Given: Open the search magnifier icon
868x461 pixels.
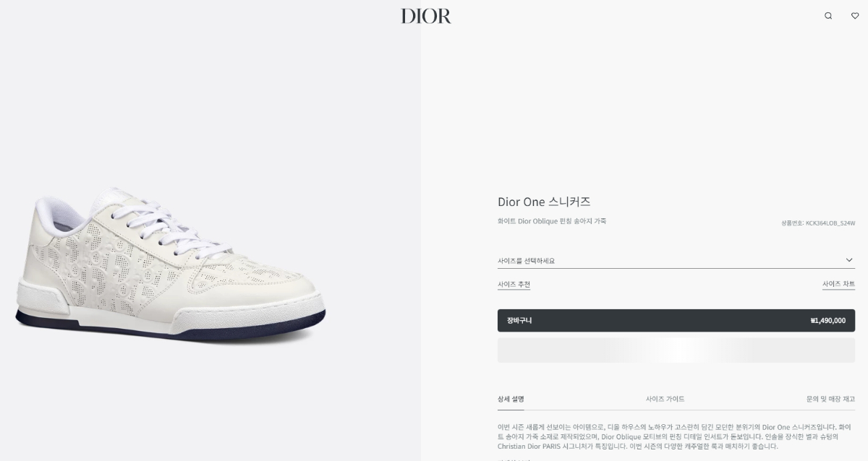Looking at the screenshot, I should click(828, 16).
